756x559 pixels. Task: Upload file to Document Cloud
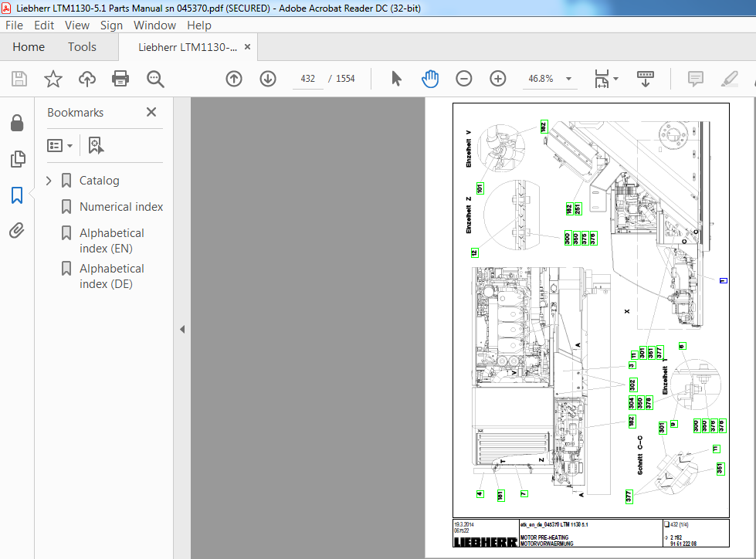(87, 79)
